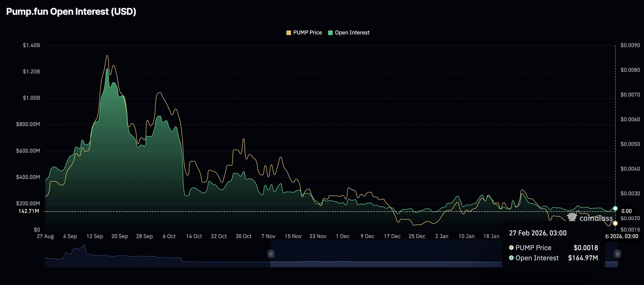Click the early spike in the navigator mini-chart

pyautogui.click(x=84, y=247)
